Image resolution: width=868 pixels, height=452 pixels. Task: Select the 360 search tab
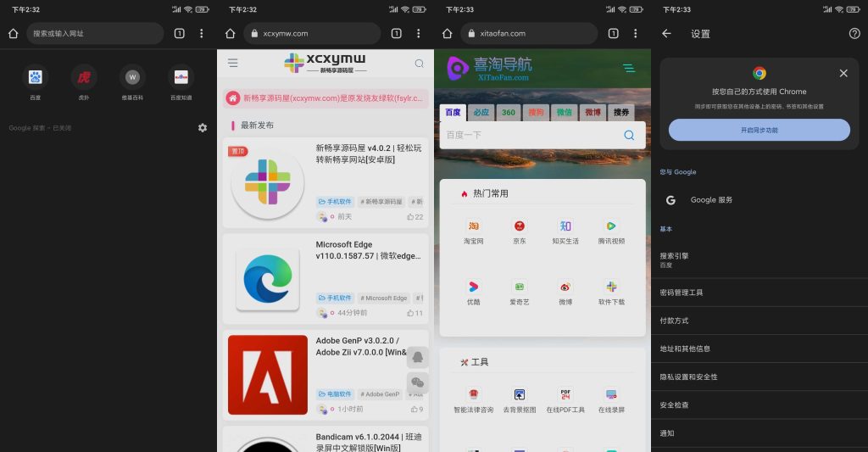(x=509, y=113)
